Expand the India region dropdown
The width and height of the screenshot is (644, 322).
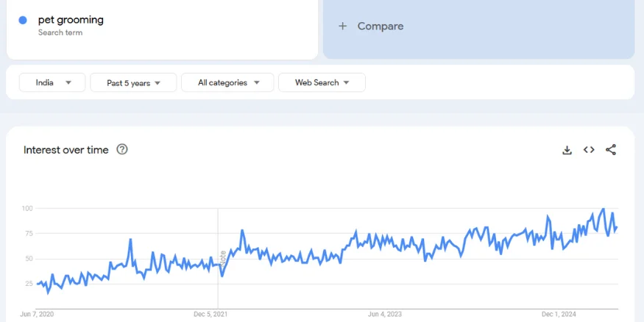coord(53,82)
